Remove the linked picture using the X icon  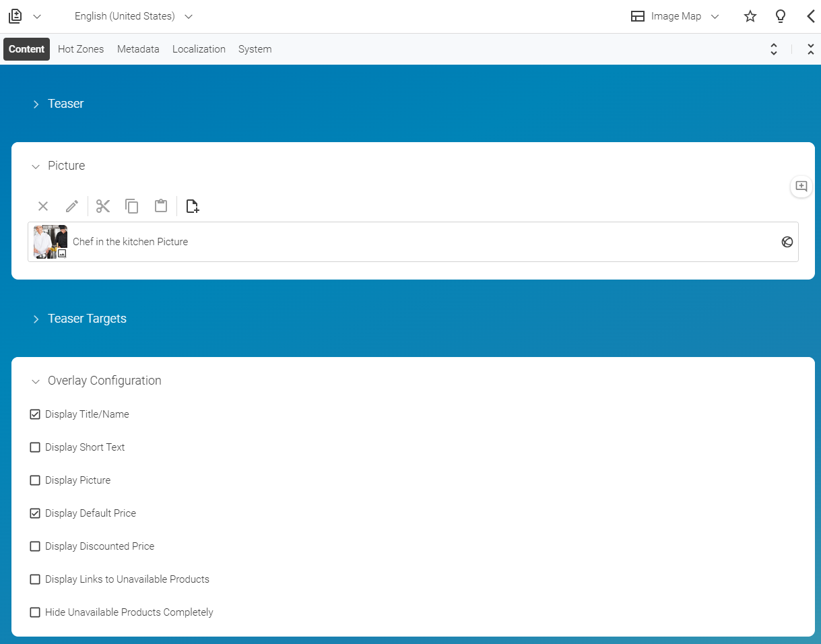click(42, 206)
